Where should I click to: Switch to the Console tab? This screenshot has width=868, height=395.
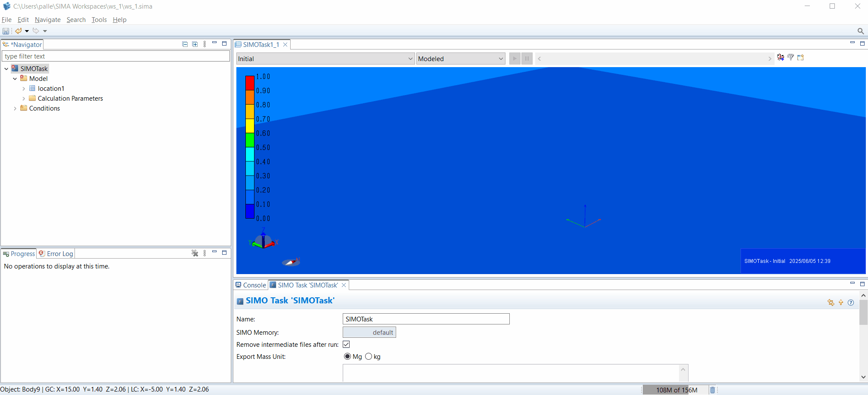pos(251,285)
